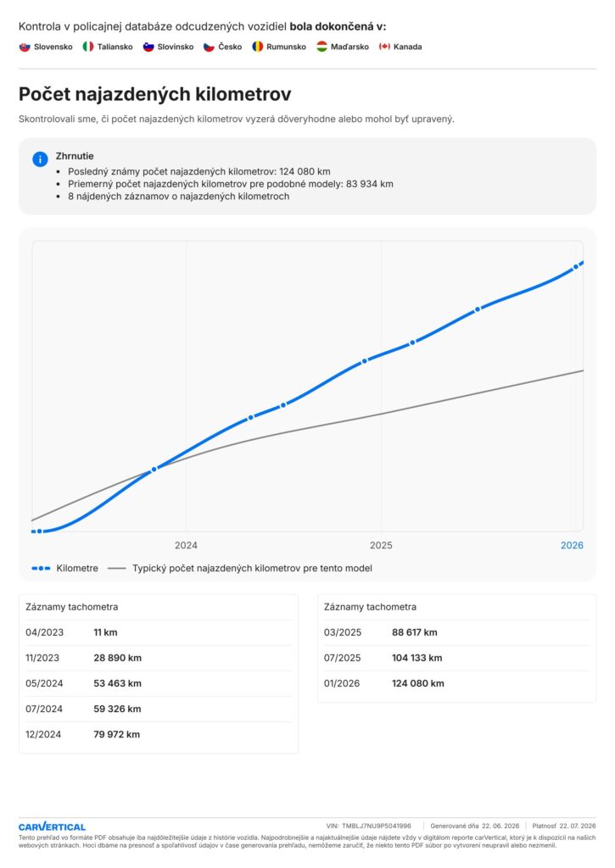Click the Kanada flag icon

point(384,47)
